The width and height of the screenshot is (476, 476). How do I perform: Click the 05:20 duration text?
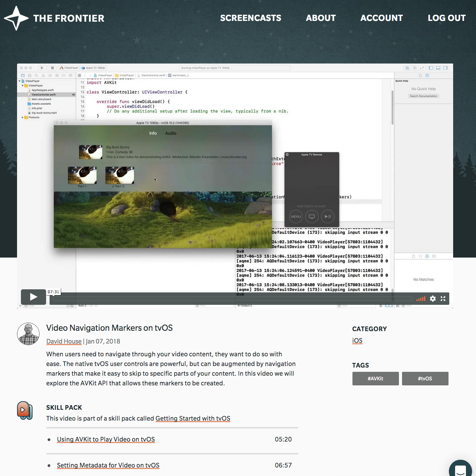pos(283,439)
